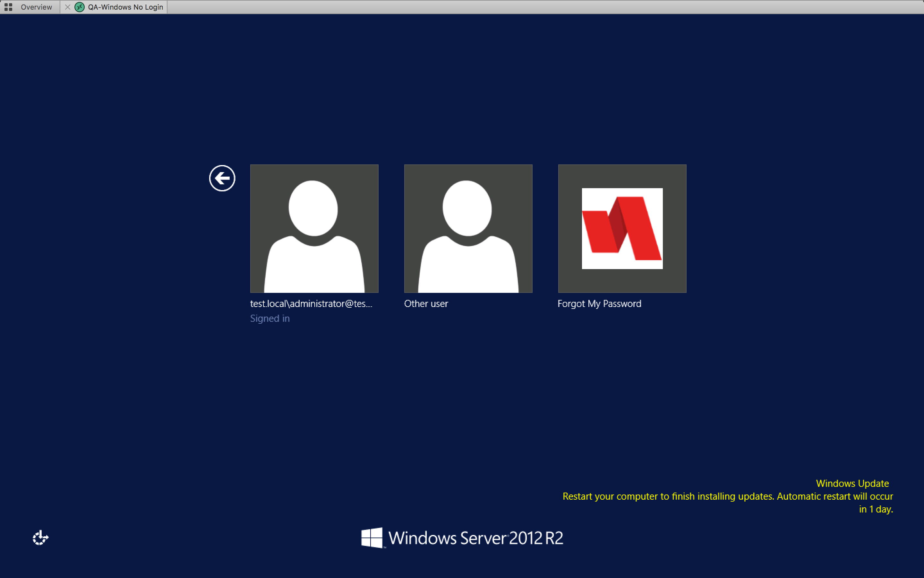Click the "Other user" label
Viewport: 924px width, 578px height.
point(426,303)
